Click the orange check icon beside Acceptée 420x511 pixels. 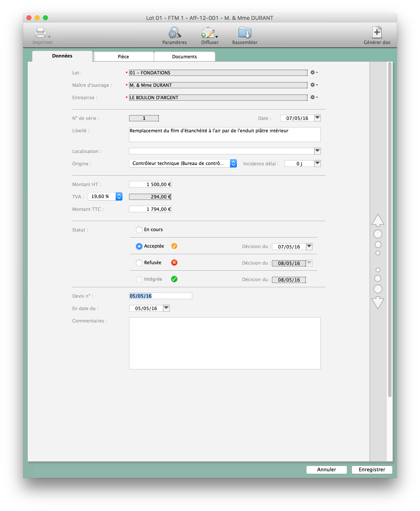point(174,246)
